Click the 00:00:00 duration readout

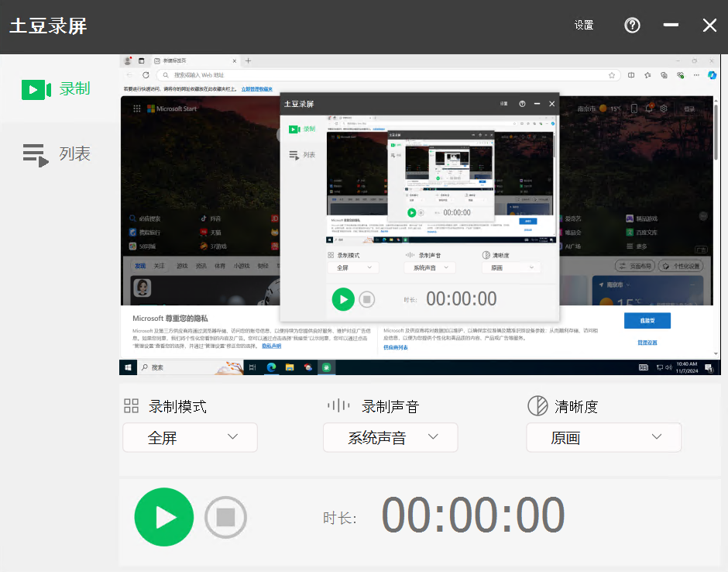tap(473, 515)
